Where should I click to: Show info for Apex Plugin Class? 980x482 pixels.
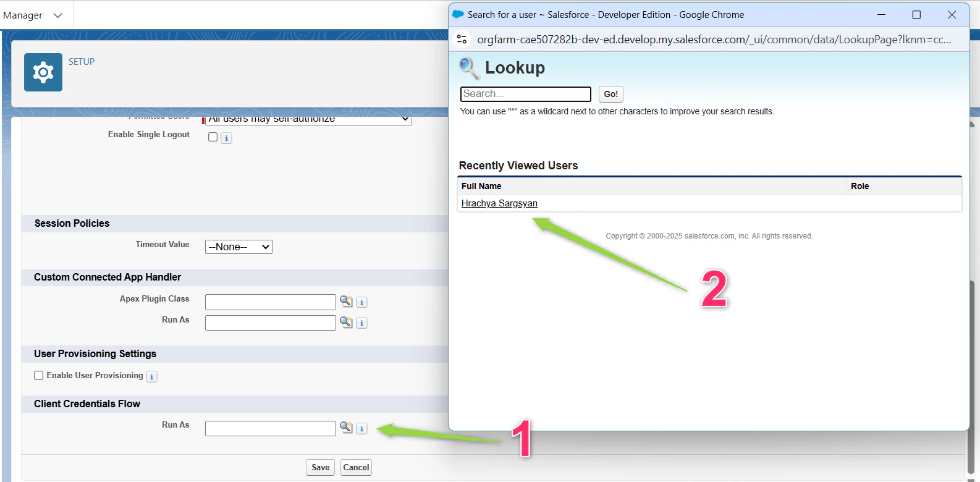pos(362,302)
